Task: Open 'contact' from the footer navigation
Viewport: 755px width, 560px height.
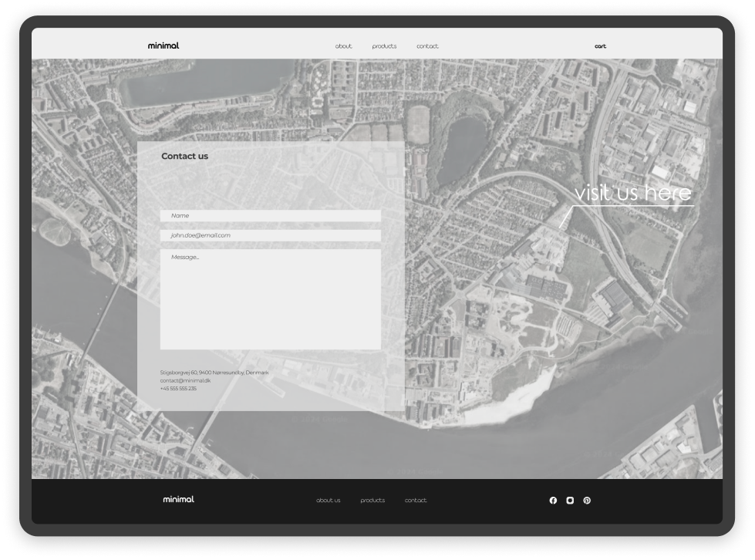Action: [416, 500]
